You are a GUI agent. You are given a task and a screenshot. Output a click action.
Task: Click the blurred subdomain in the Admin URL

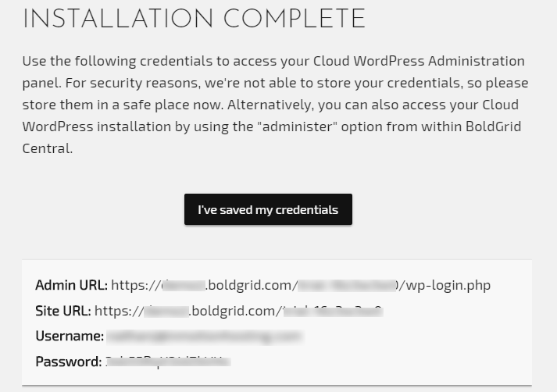pos(183,285)
